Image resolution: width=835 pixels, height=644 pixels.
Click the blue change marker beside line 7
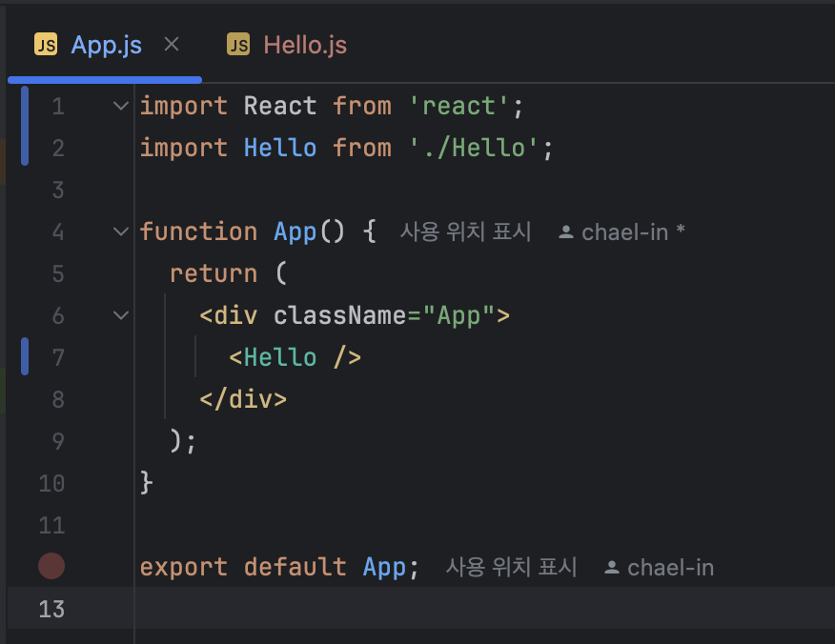[25, 356]
